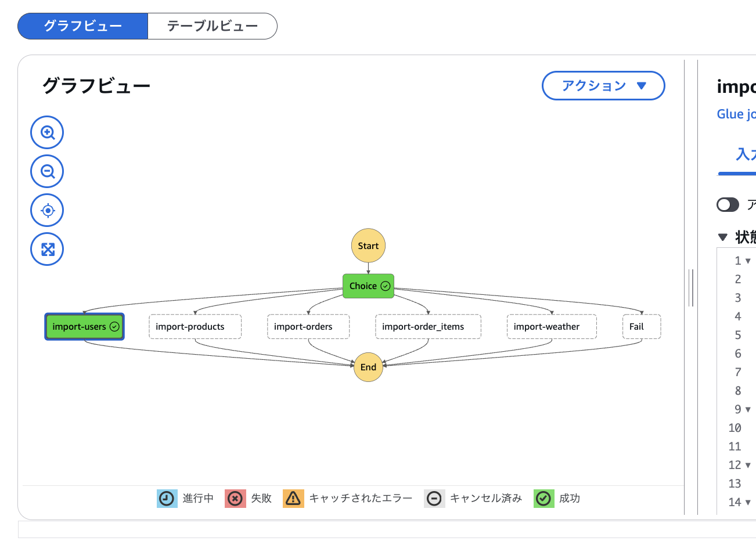Select the End node
This screenshot has height=541, width=756.
coord(368,367)
